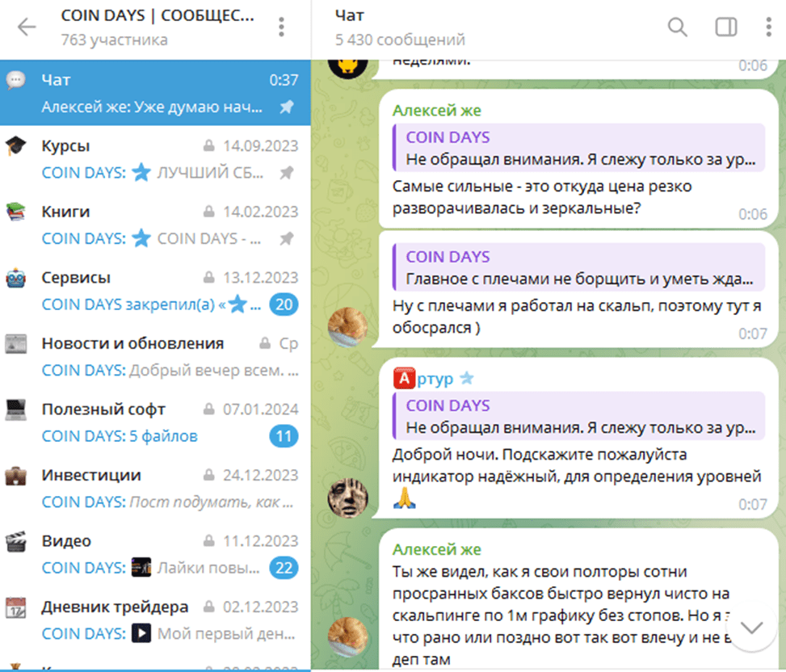The width and height of the screenshot is (786, 672).
Task: Click the praying hands emoji in Артур's message
Action: point(405,498)
